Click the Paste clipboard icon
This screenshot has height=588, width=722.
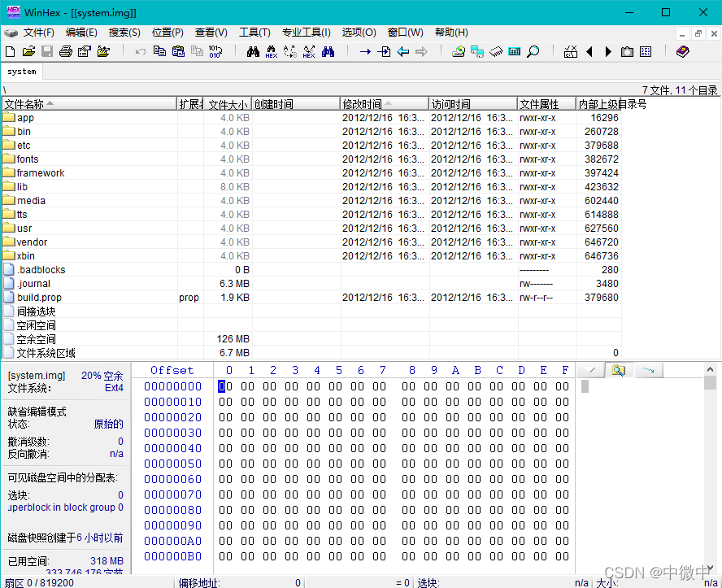(x=178, y=51)
